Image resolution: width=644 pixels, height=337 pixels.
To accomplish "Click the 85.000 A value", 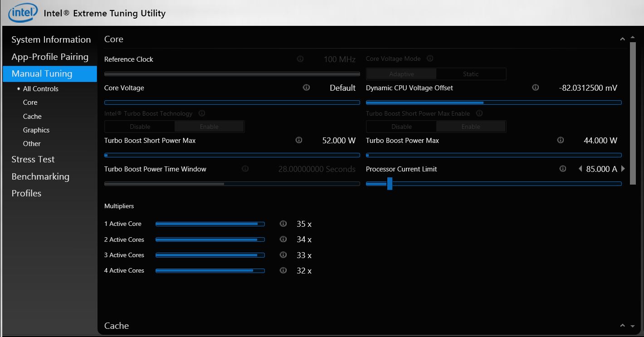I will point(601,169).
